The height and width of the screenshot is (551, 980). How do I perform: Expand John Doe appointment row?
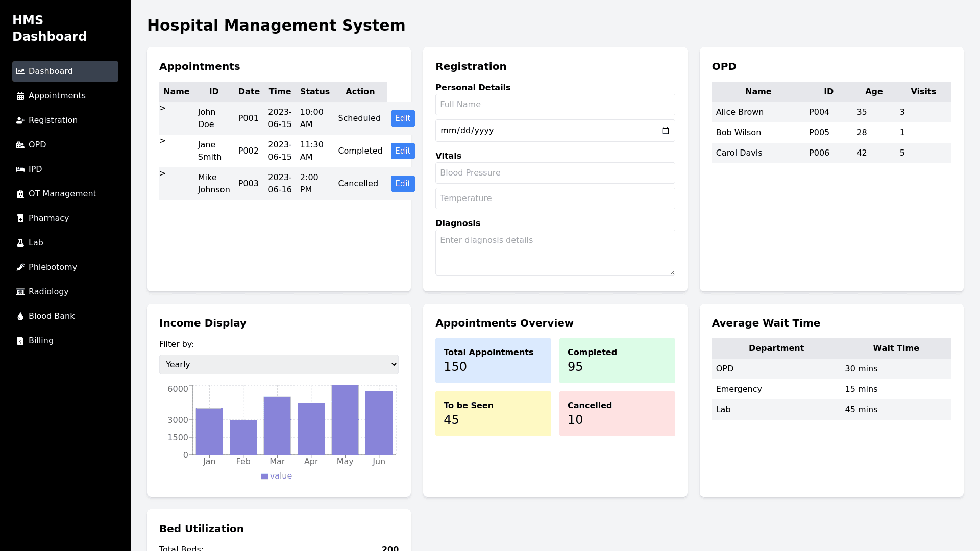(163, 108)
